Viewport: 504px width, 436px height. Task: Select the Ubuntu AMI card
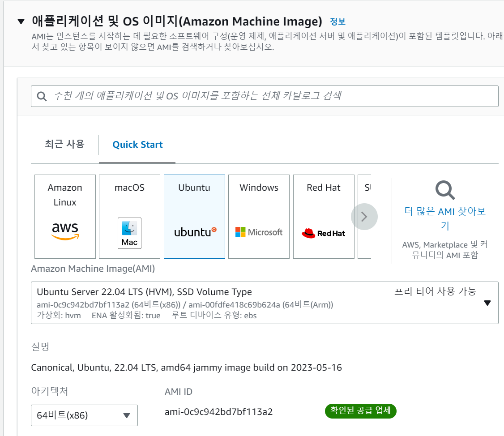[194, 216]
